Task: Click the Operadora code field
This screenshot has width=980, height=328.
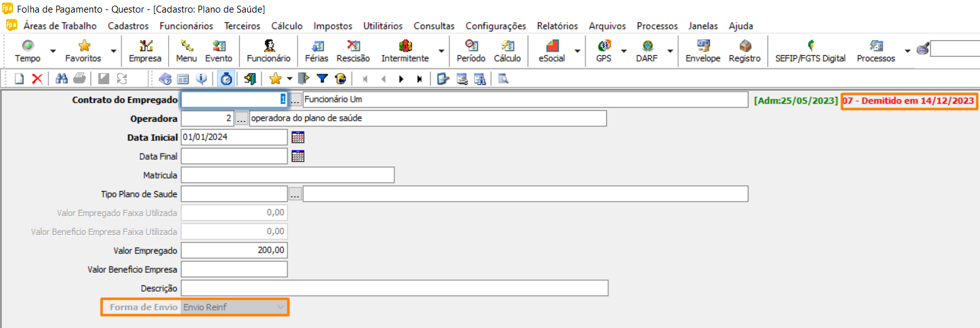Action: pyautogui.click(x=208, y=118)
